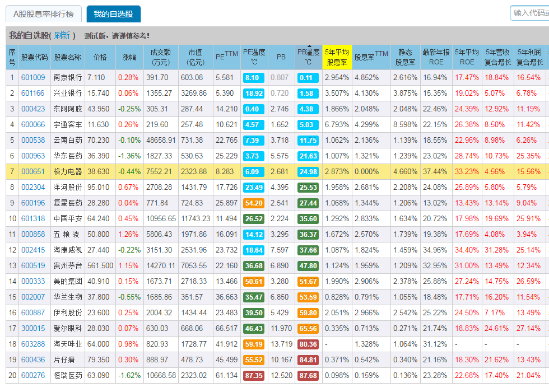Click the red 87.35 PE温度 badge

(254, 376)
